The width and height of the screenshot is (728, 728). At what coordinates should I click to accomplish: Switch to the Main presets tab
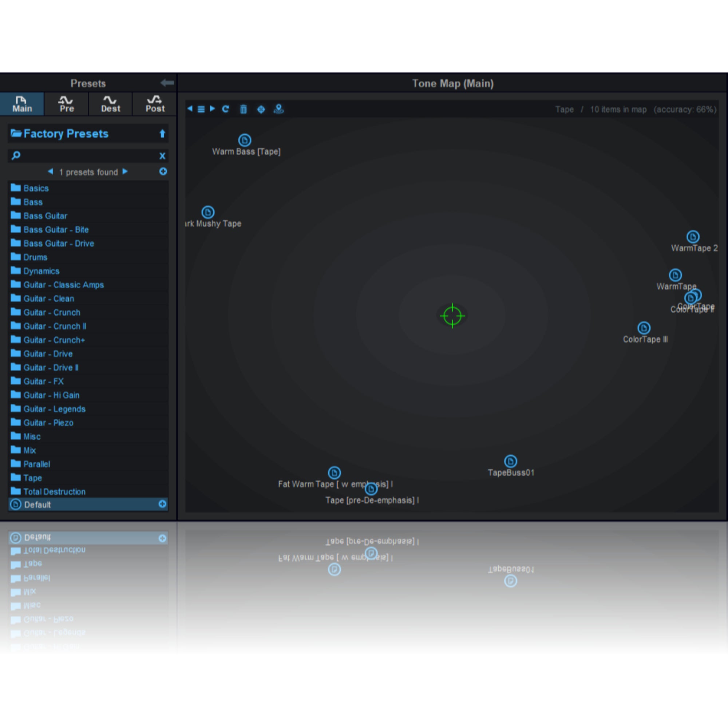coord(22,104)
